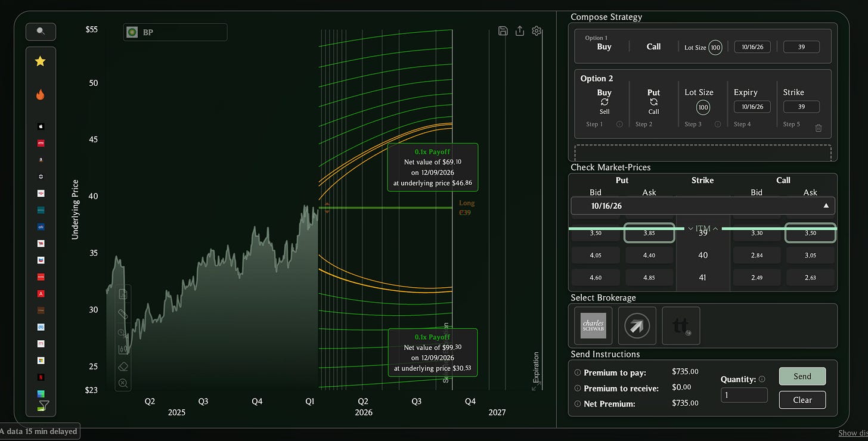Switch Option 2 to Sell
The height and width of the screenshot is (441, 868).
click(604, 111)
